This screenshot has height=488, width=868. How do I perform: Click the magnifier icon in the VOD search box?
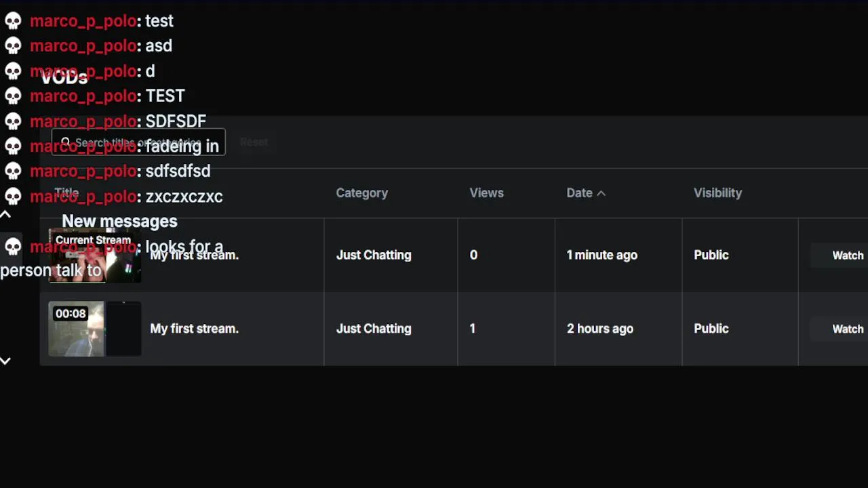[65, 142]
